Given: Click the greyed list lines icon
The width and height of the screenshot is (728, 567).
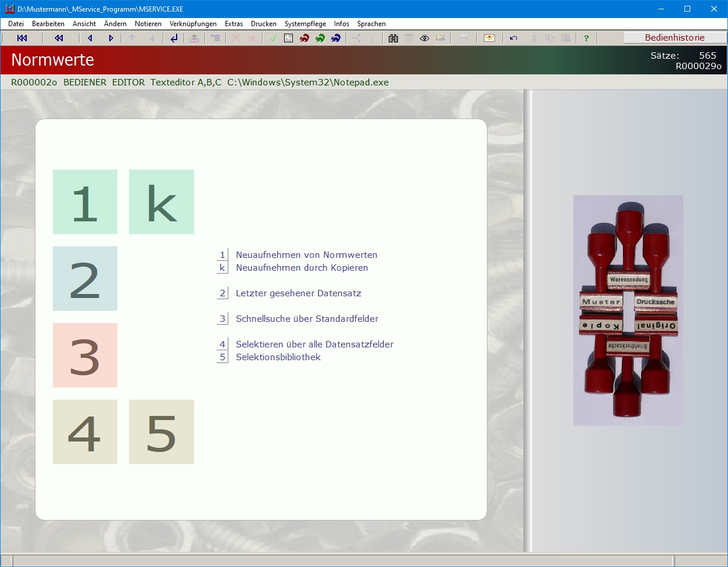Looking at the screenshot, I should tap(409, 38).
